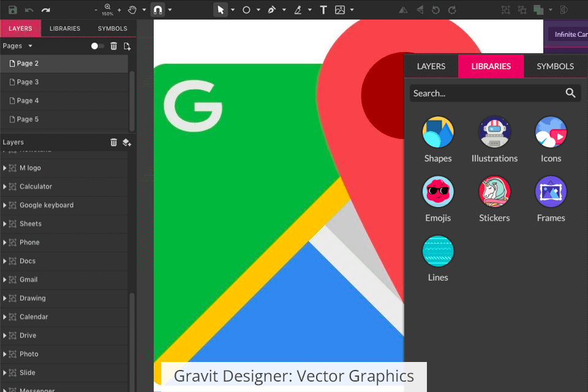Collapse the Pages section arrow

[31, 46]
